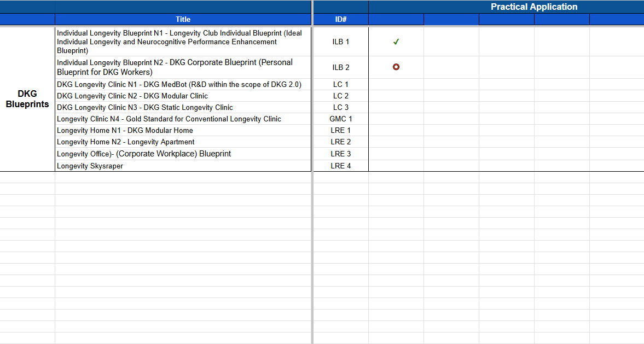Click the LC 2 ID cell
Viewport: 644px width, 344px height.
click(340, 96)
